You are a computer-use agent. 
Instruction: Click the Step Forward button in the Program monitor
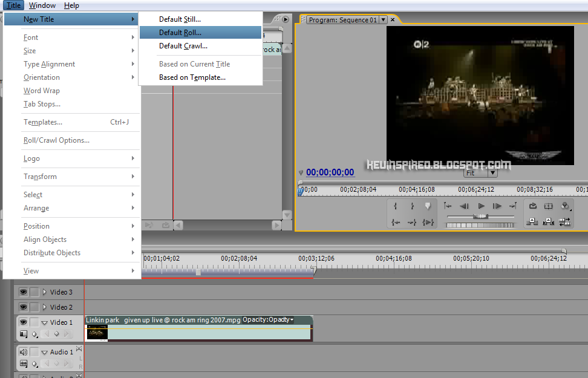coord(496,206)
